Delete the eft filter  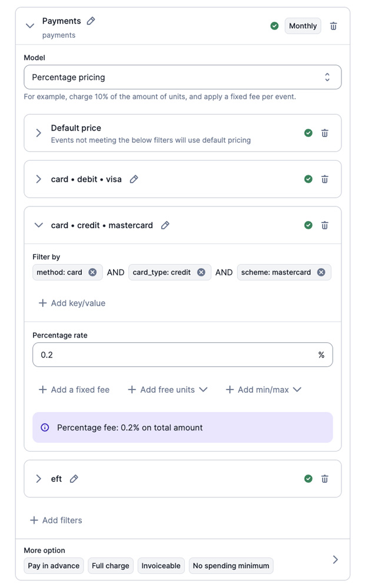[324, 479]
